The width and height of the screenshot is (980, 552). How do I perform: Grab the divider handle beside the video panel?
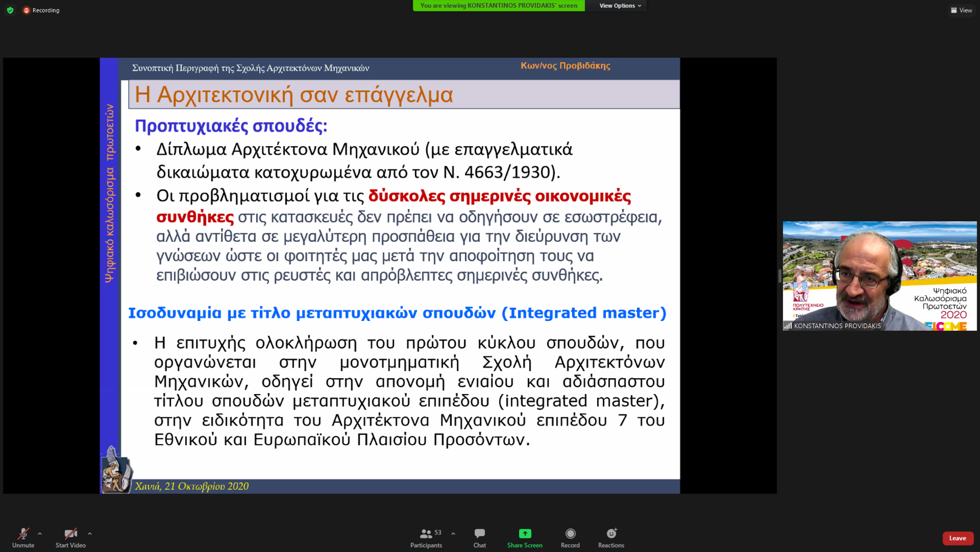(780, 276)
